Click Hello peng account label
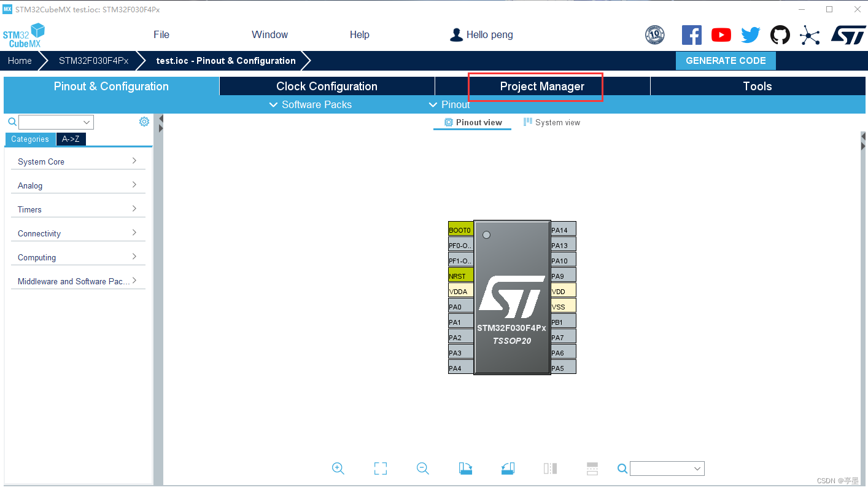The width and height of the screenshot is (868, 490). [x=489, y=35]
